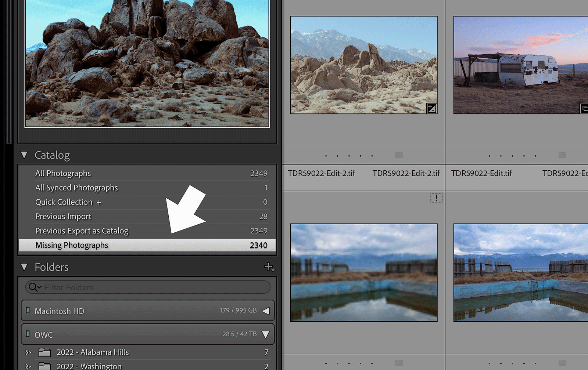Click the folder icon beside 2022 - Alabama Hills

click(x=45, y=352)
